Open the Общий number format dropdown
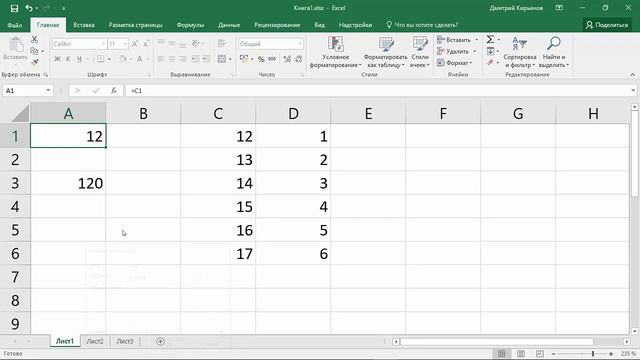640x360 pixels. coord(300,44)
